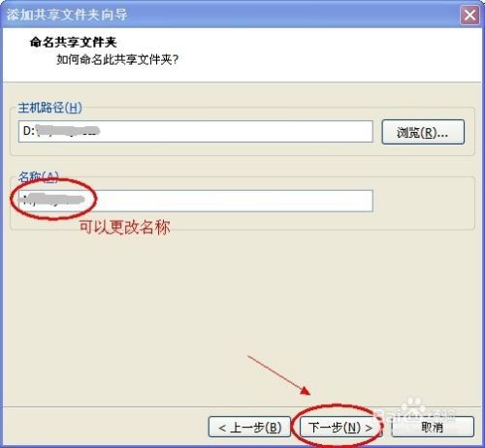
Task: Click the 命名共享文件夹 heading text
Action: [x=73, y=42]
